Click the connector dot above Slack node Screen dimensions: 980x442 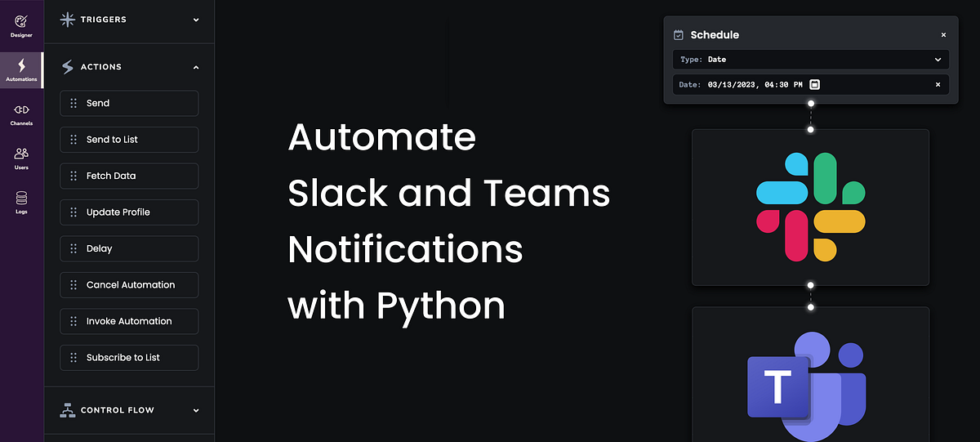811,129
